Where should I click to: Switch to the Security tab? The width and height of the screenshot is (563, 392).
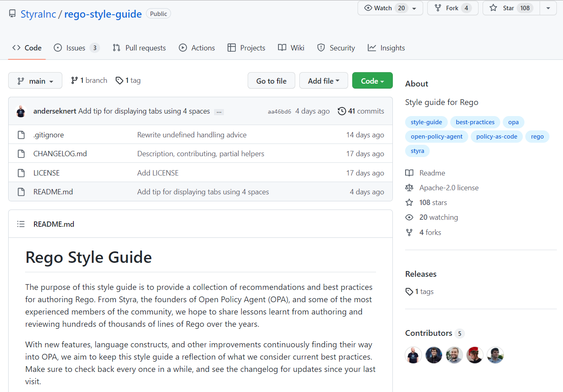[336, 48]
